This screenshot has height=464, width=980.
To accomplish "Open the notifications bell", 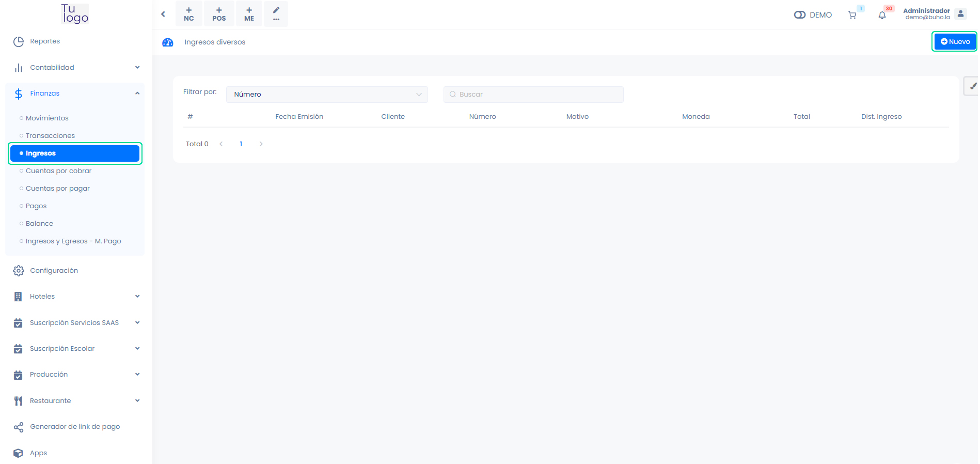I will [x=882, y=15].
